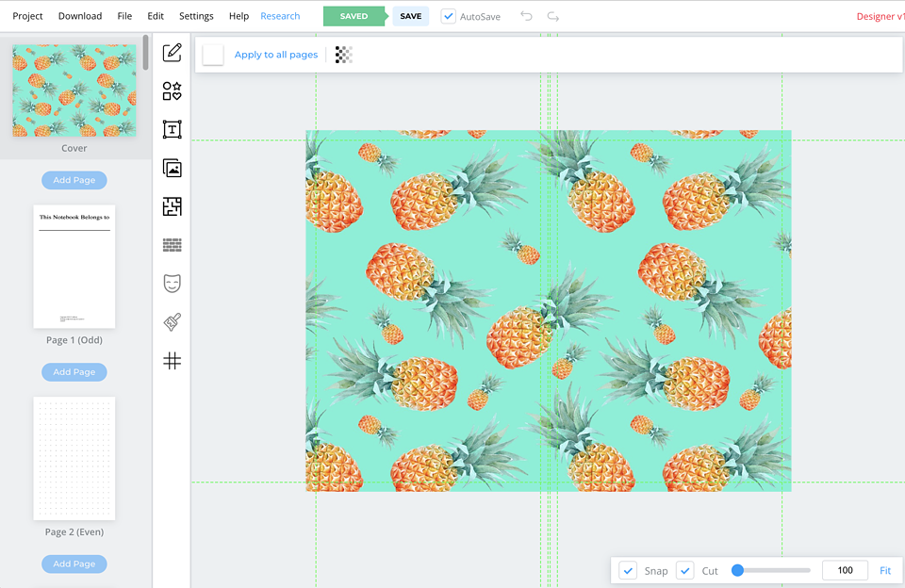Open the Download menu
This screenshot has width=905, height=588.
coord(80,16)
